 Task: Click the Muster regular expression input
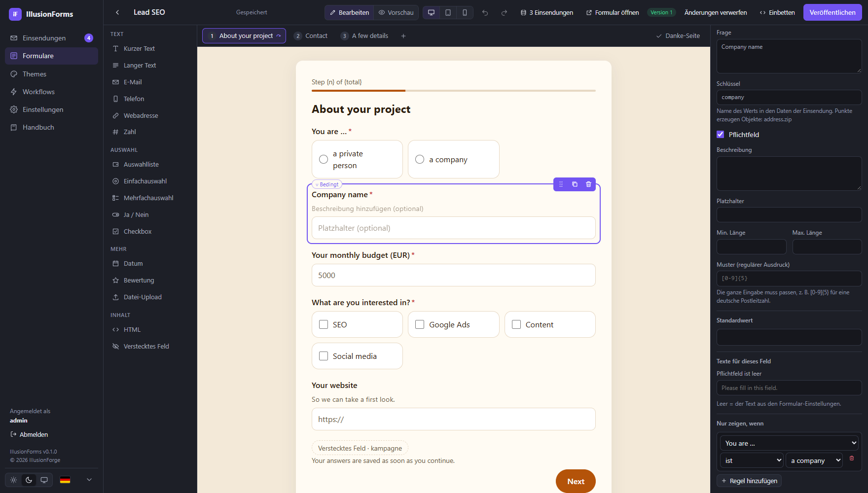789,278
